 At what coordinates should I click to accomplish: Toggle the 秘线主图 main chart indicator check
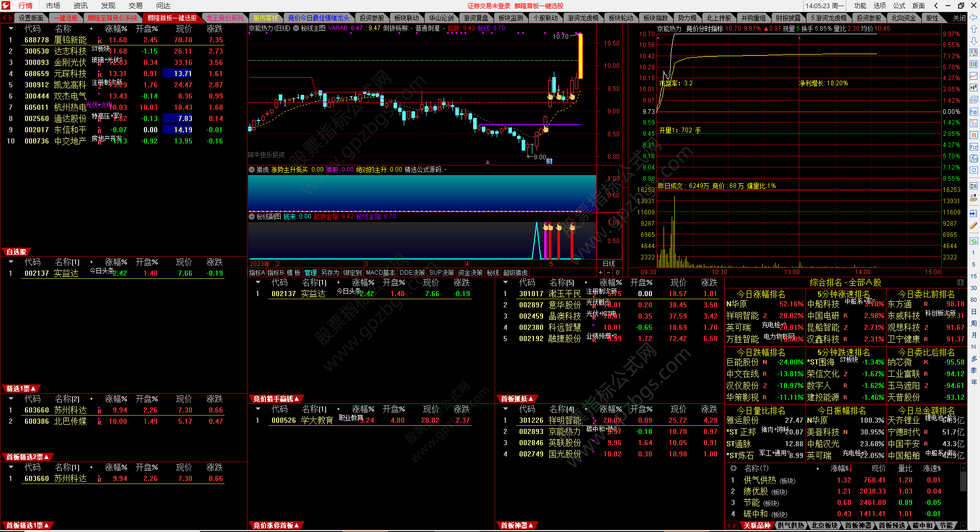[296, 29]
